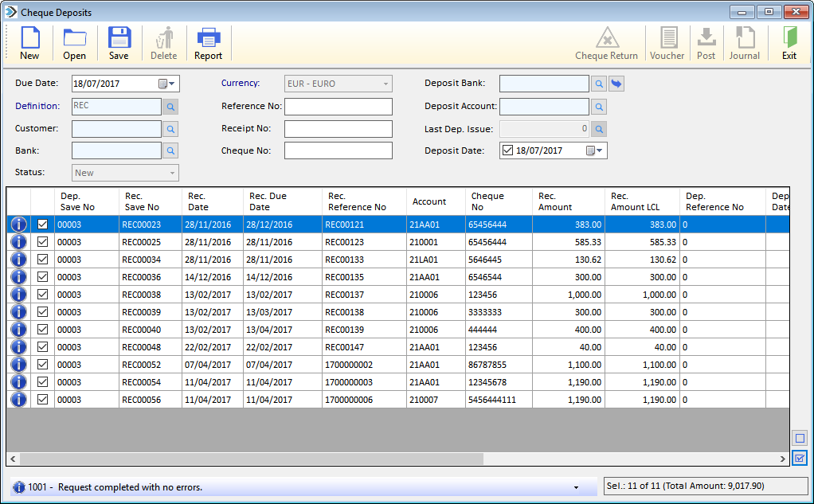Open a deposit using the Open folder icon

(x=74, y=43)
